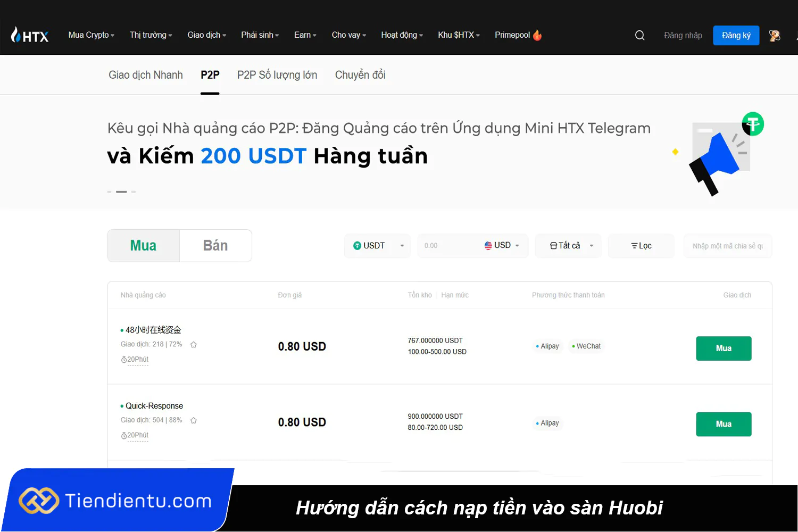This screenshot has height=532, width=798.
Task: Click the 900.000000 USDT stock value
Action: (435, 417)
